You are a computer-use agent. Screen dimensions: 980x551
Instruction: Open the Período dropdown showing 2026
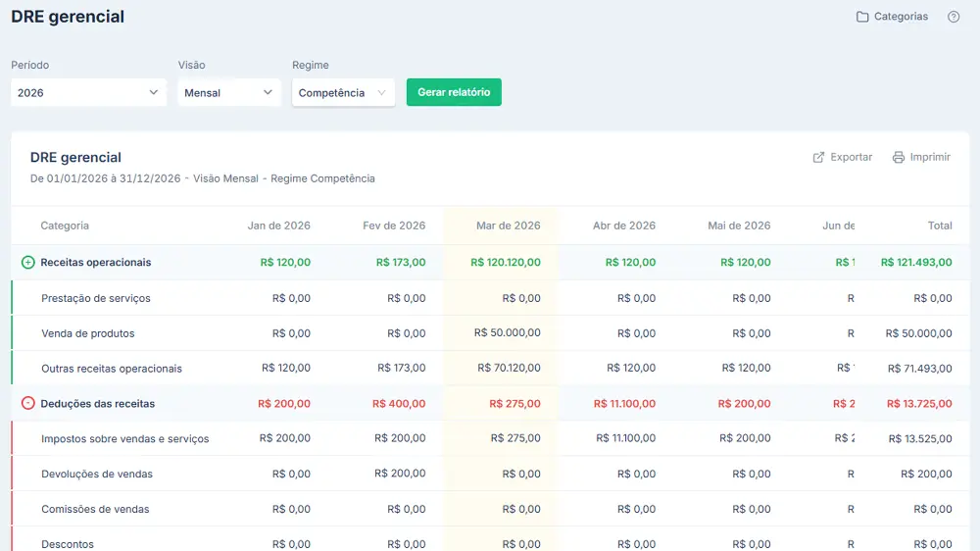(x=89, y=92)
